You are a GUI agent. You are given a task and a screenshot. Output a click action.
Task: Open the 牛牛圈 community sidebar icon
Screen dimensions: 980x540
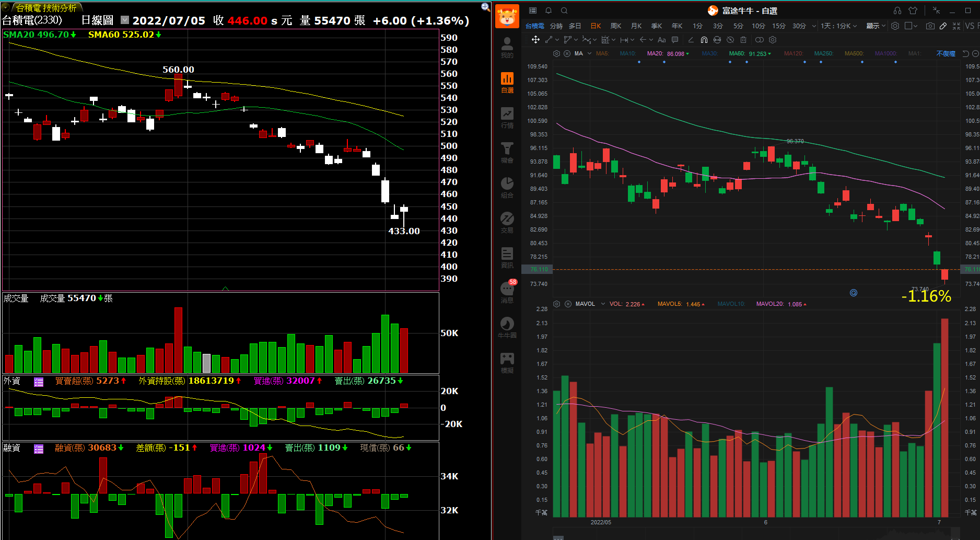507,328
